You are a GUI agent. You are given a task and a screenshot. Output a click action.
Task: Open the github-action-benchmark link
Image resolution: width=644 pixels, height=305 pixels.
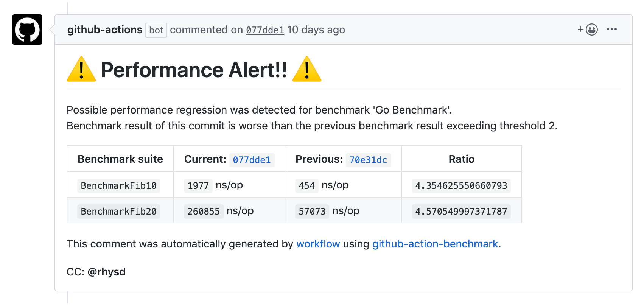pyautogui.click(x=435, y=244)
